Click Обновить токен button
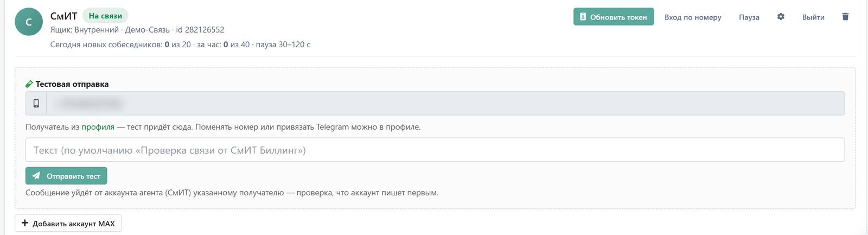The height and width of the screenshot is (235, 868). click(614, 17)
